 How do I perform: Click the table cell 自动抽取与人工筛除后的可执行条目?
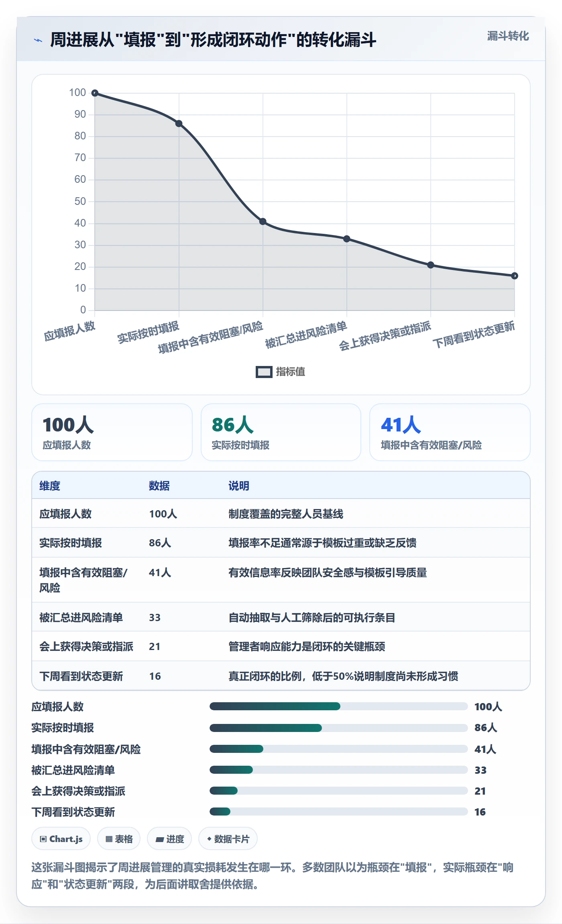click(312, 617)
